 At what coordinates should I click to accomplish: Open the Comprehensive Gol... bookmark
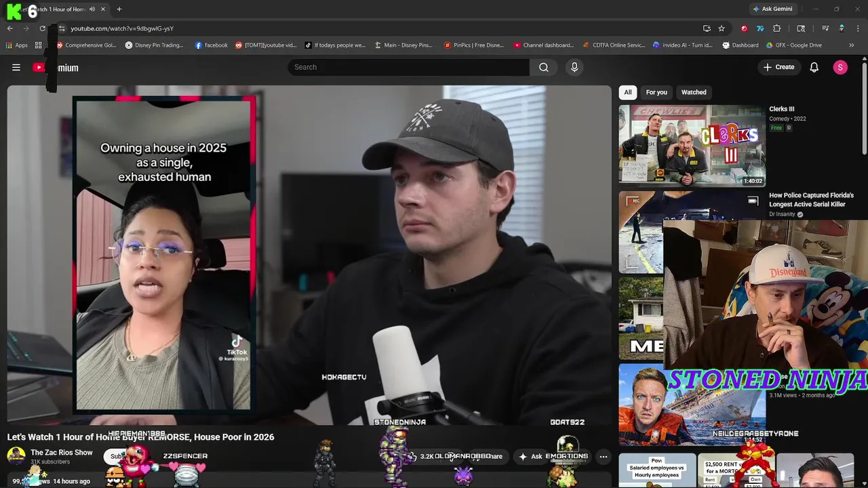point(87,45)
